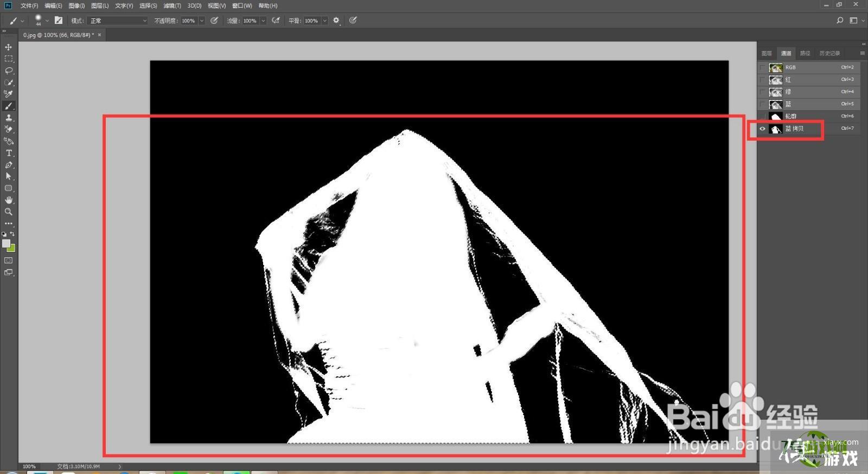This screenshot has width=868, height=474.
Task: Change screen mode from toolbox
Action: (x=8, y=273)
